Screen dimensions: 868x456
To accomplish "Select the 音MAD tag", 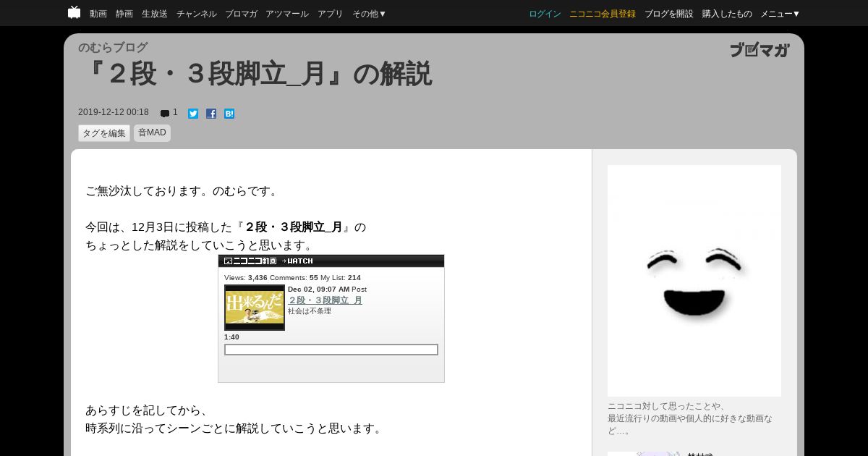I will [152, 133].
